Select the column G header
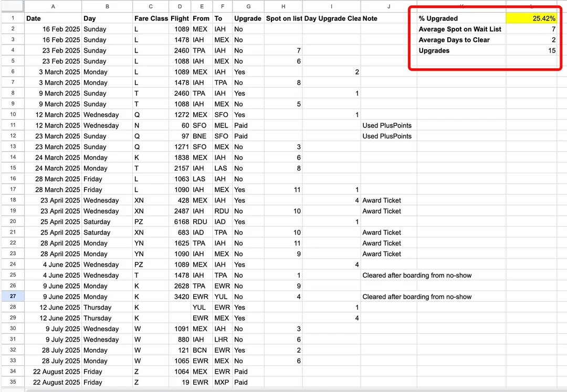Viewport: 567px width, 392px height. [x=247, y=6]
